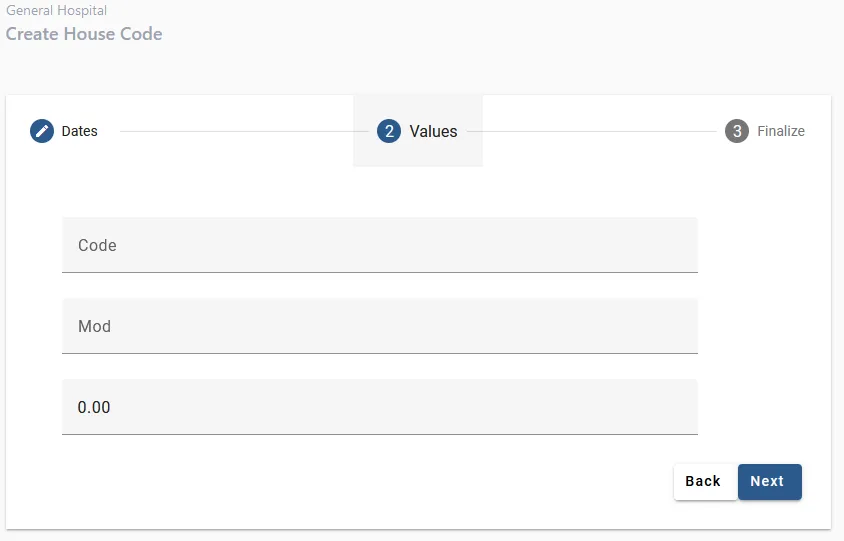
Task: Click the right end of the Mod field
Action: [680, 326]
